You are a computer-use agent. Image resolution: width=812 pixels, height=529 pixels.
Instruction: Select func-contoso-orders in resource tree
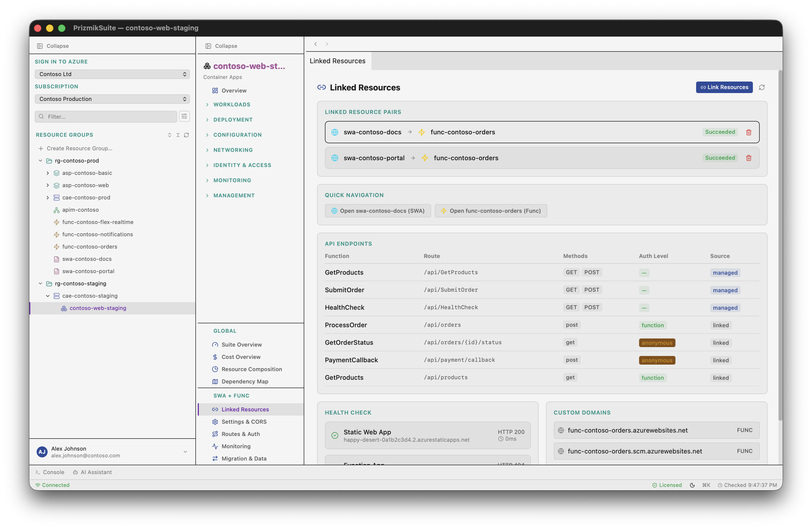[x=90, y=247]
